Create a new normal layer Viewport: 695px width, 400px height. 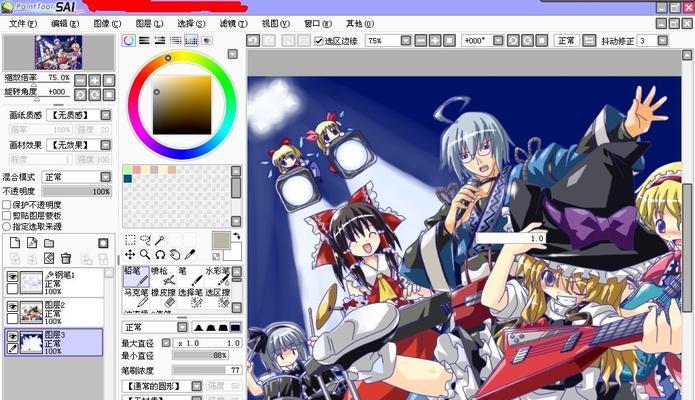pos(15,243)
